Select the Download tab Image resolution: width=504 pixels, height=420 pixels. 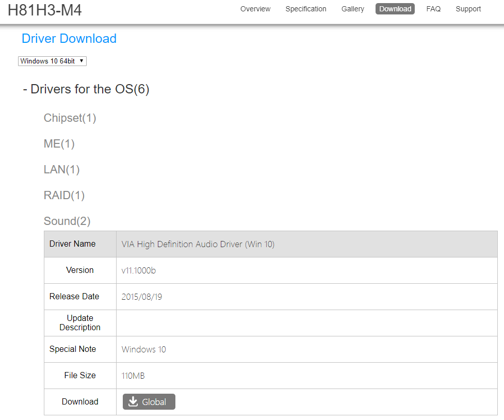pyautogui.click(x=395, y=9)
